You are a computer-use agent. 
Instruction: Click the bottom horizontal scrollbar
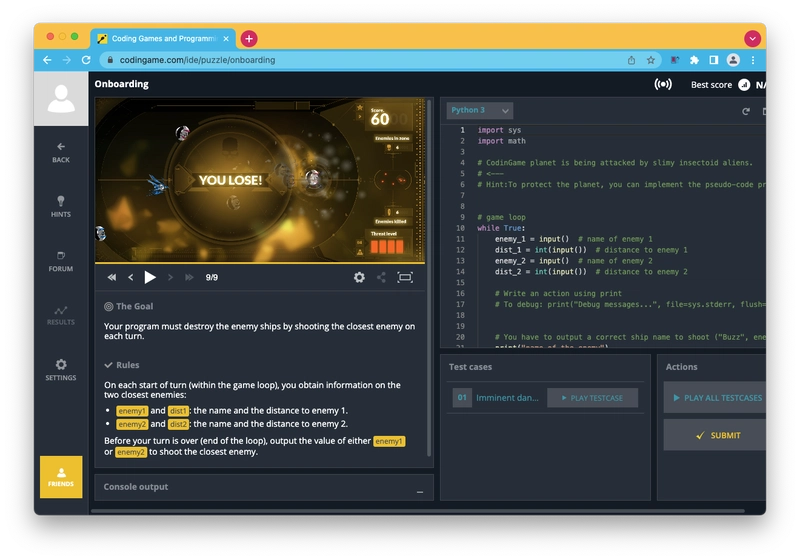(x=418, y=511)
